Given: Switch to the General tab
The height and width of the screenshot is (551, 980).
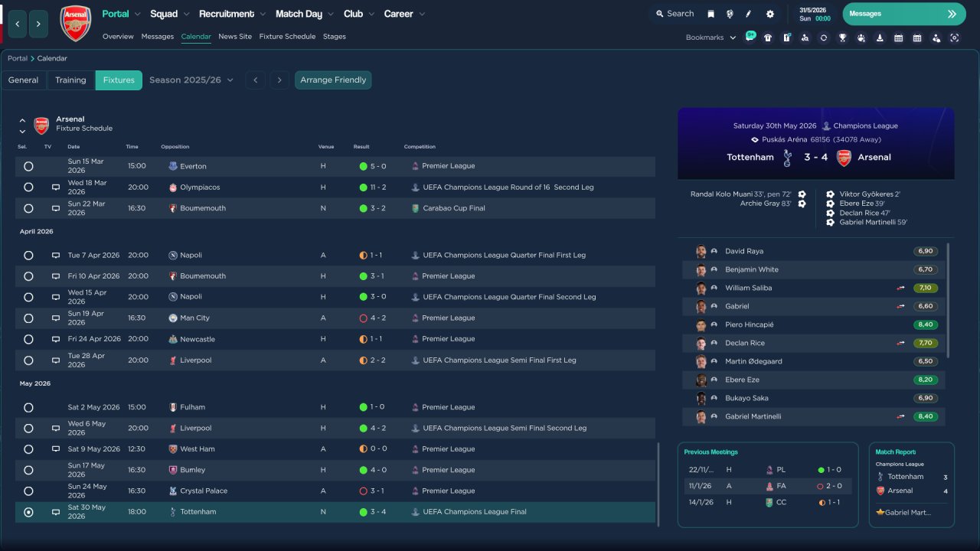Looking at the screenshot, I should click(x=24, y=80).
